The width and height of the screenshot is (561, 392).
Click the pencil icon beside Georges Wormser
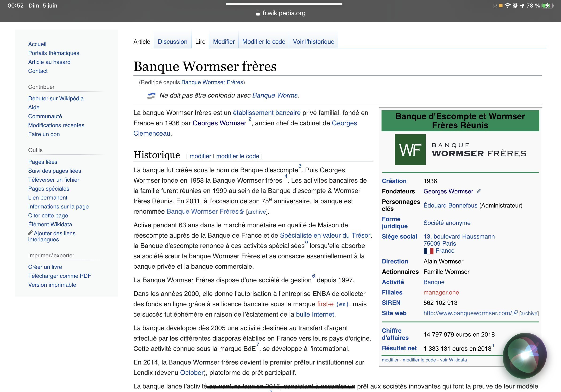(479, 191)
